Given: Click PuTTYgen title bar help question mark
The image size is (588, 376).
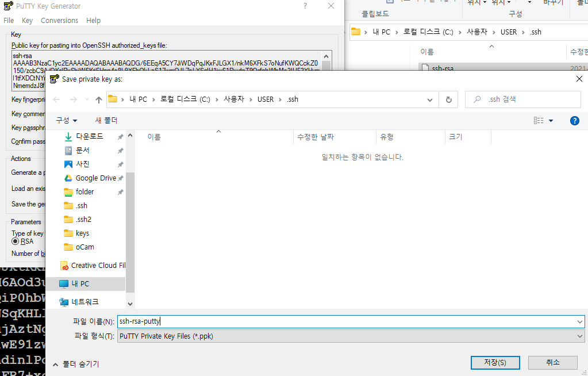Looking at the screenshot, I should (x=305, y=6).
